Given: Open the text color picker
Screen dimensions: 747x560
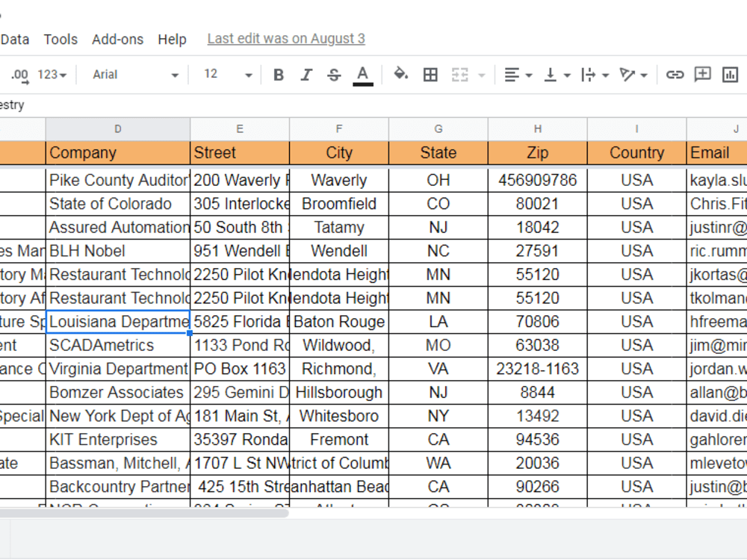Looking at the screenshot, I should click(x=362, y=75).
